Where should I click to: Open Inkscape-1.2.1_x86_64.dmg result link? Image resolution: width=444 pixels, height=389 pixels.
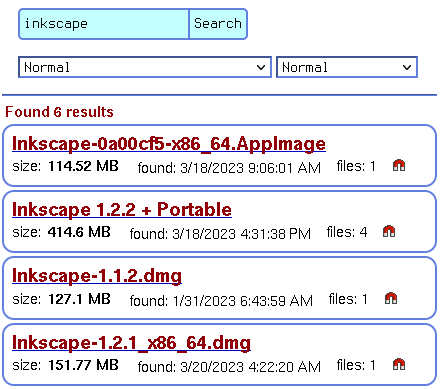point(131,343)
